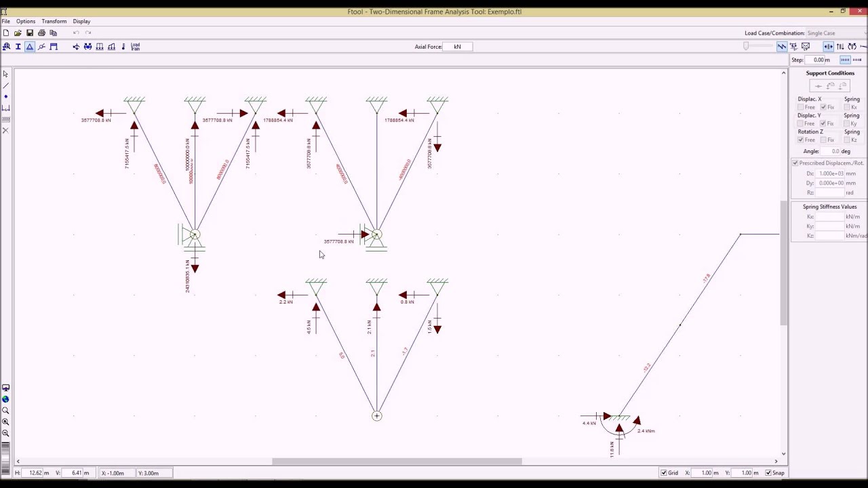Click the fit world on screen monitor icon
This screenshot has height=488, width=868.
(x=5, y=388)
